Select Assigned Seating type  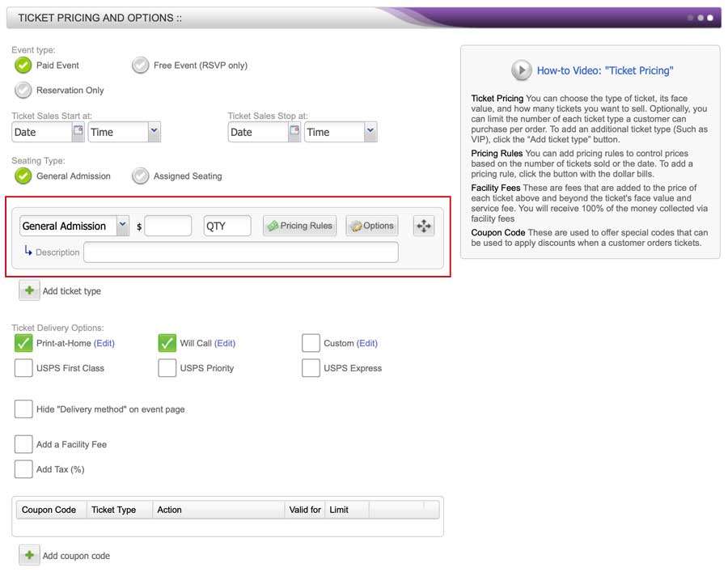tap(141, 176)
